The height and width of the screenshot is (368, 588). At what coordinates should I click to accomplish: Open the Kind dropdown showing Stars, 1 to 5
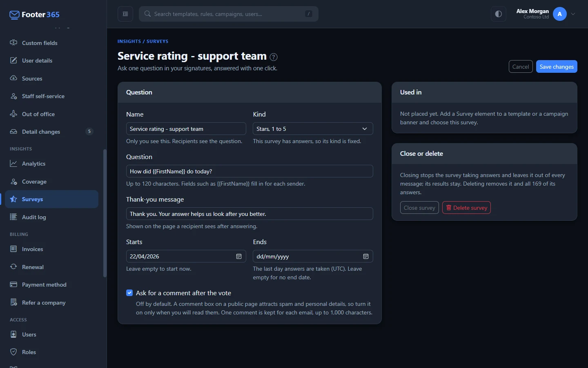pos(313,129)
